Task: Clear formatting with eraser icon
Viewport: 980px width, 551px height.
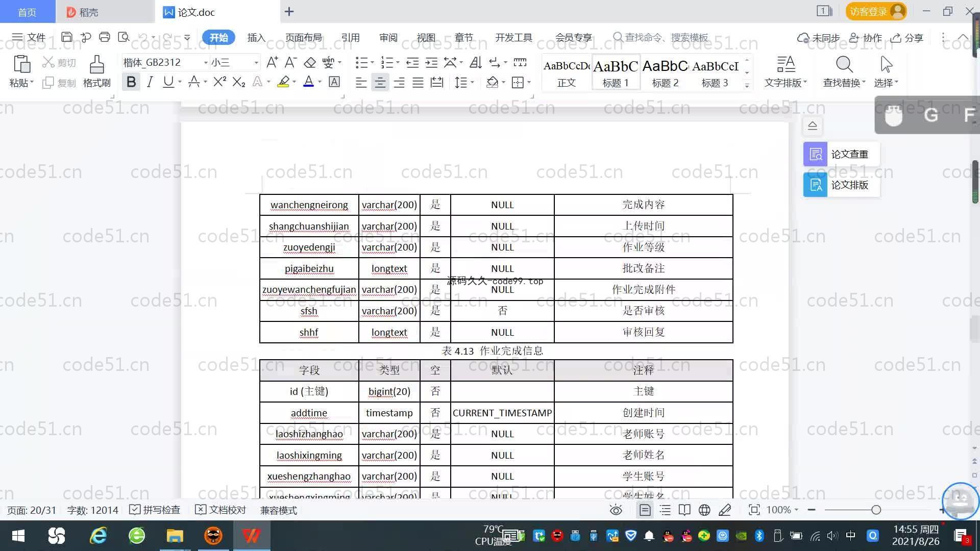Action: click(310, 62)
